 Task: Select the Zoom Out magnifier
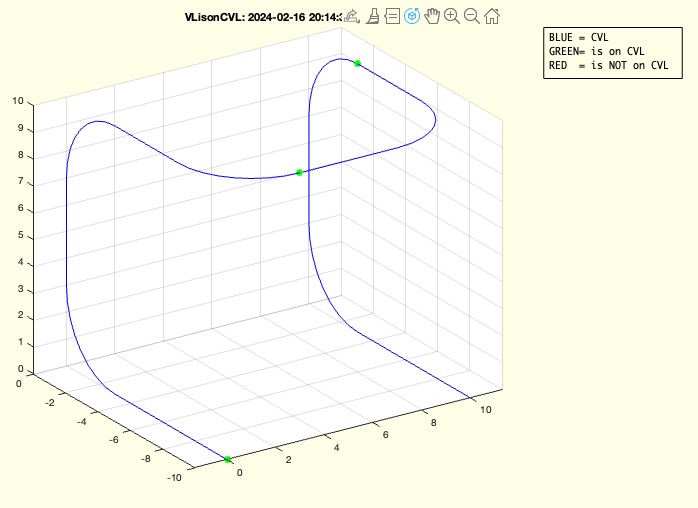click(x=472, y=16)
